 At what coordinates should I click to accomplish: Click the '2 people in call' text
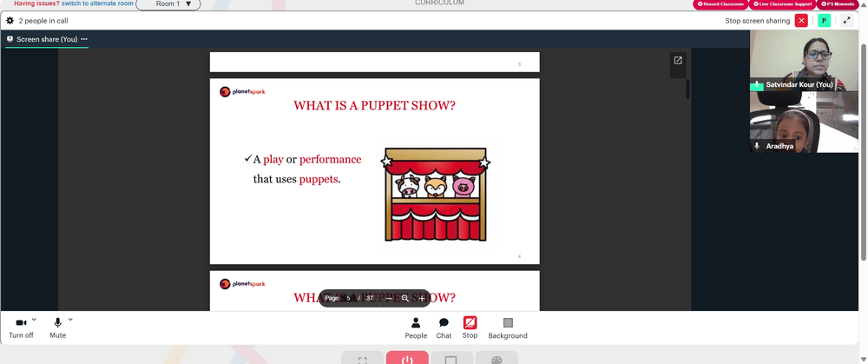pyautogui.click(x=43, y=21)
